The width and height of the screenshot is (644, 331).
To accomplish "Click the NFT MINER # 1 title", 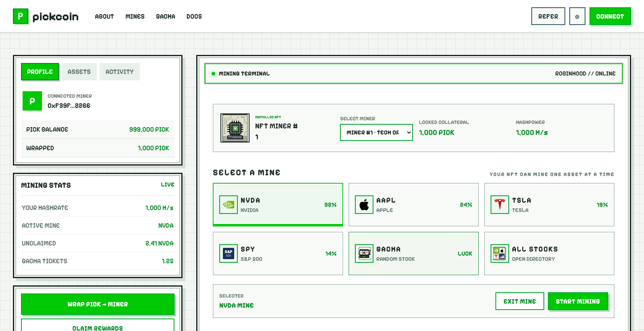I will [276, 131].
